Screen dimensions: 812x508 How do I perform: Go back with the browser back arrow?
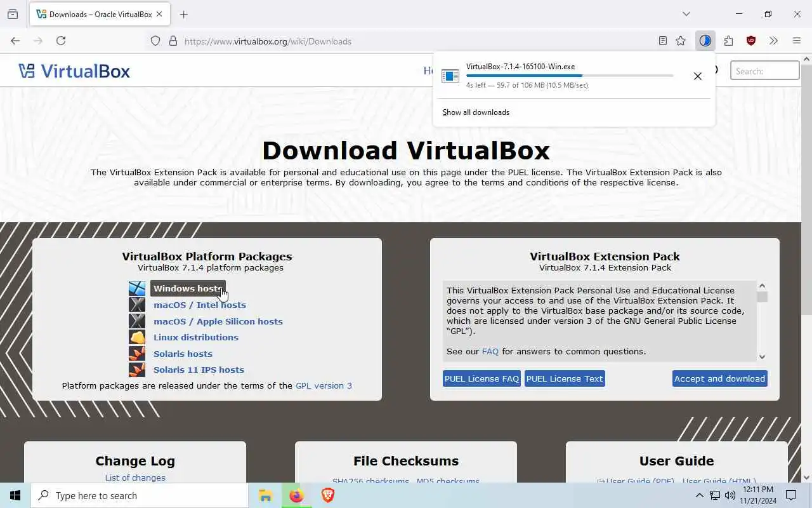(15, 41)
